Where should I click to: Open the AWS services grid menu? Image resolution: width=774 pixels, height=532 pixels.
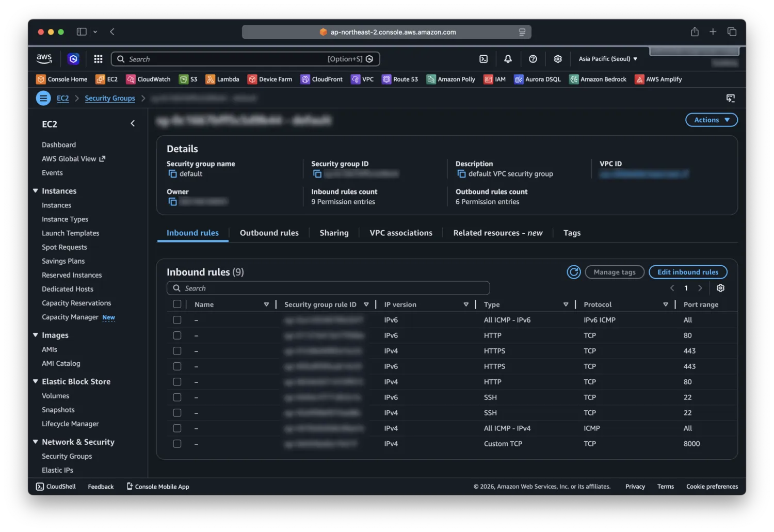click(98, 59)
